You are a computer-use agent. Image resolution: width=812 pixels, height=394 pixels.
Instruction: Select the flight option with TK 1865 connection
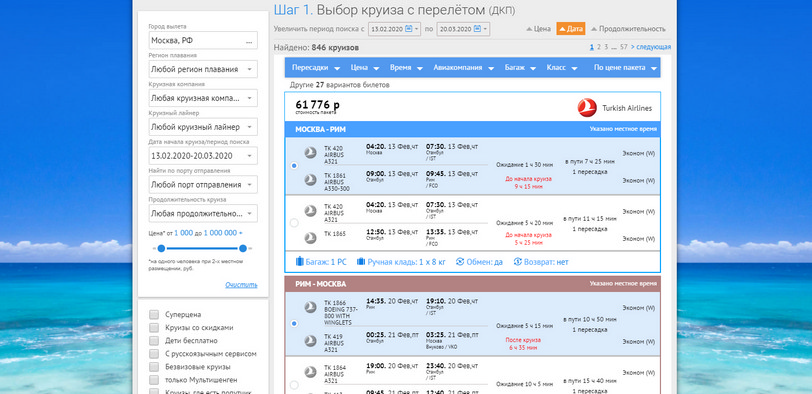[294, 223]
